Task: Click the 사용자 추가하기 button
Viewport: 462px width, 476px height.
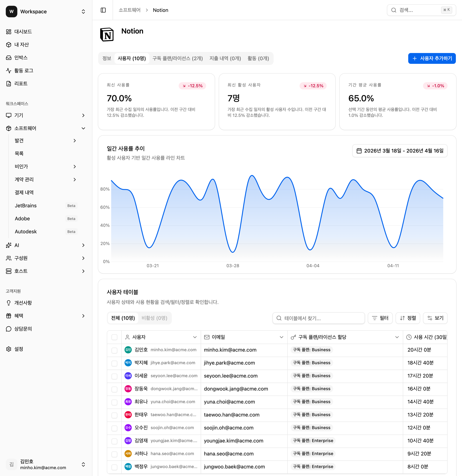Action: (432, 59)
